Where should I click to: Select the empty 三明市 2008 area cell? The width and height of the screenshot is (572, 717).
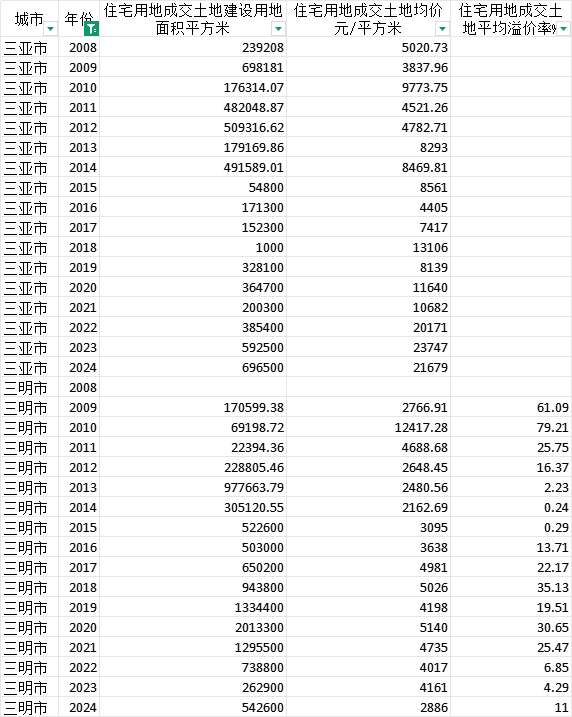point(193,388)
